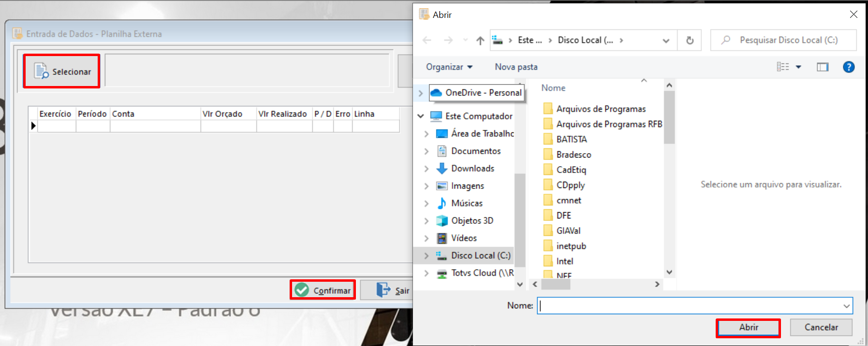Viewport: 868px width, 346px height.
Task: Toggle the preview pane icon
Action: [823, 67]
